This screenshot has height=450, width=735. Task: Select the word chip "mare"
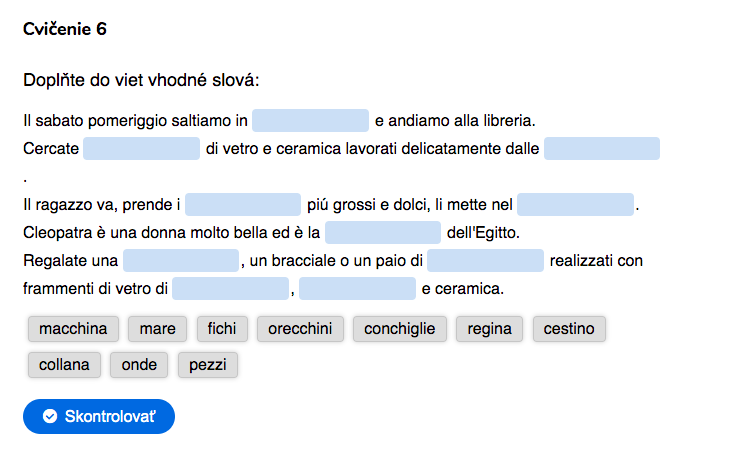coord(158,329)
